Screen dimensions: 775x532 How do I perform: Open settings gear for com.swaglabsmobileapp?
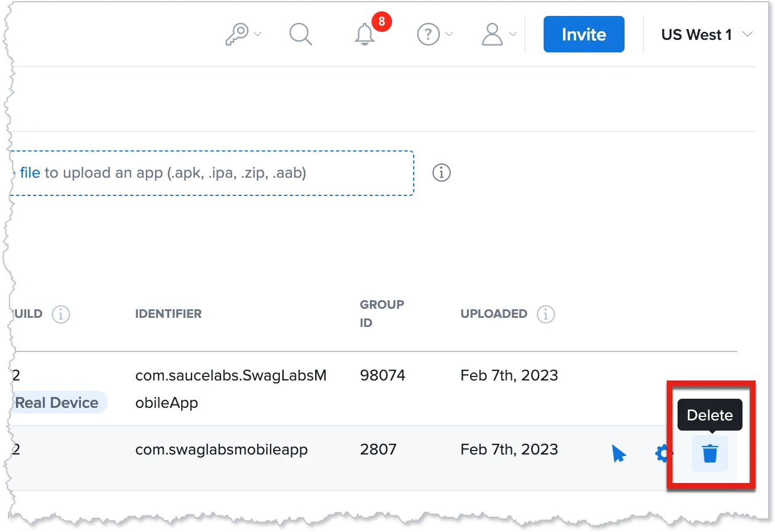click(x=662, y=453)
